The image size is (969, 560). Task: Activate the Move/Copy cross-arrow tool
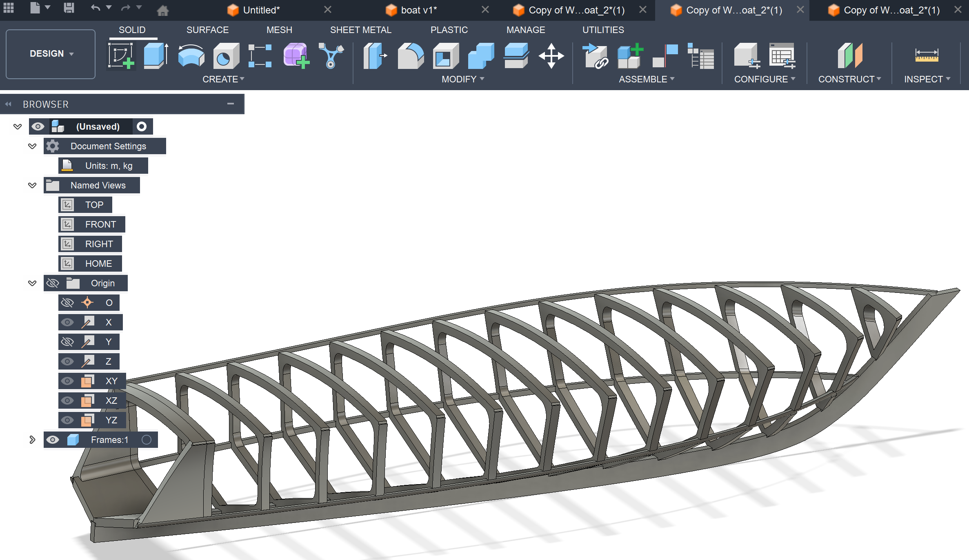point(551,56)
